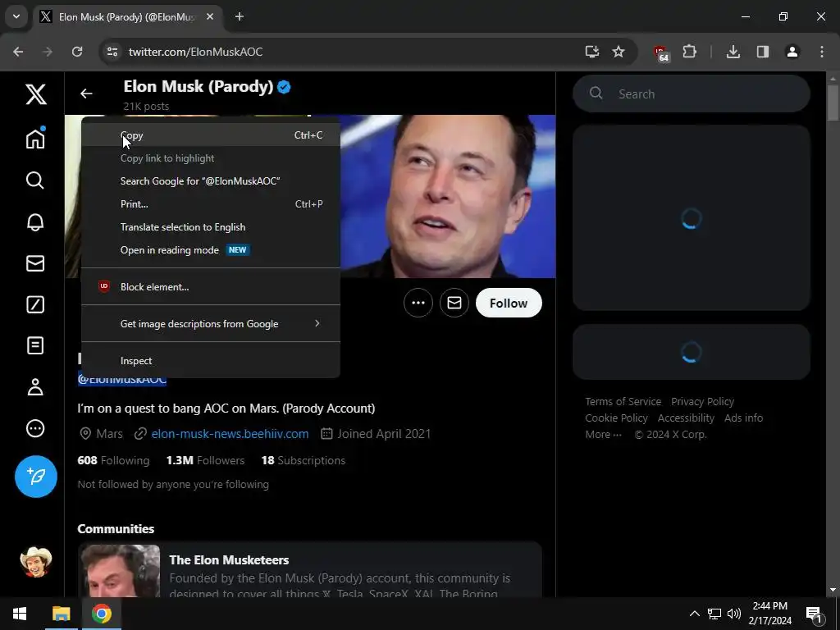Select Search Google for "@ElonMuskAOC"
The image size is (840, 630).
tap(211, 181)
